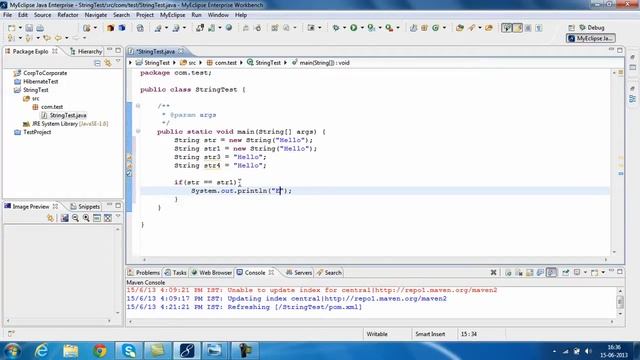Screen dimensions: 640x360
Task: Open dropdown next to New file icon
Action: (x=20, y=28)
